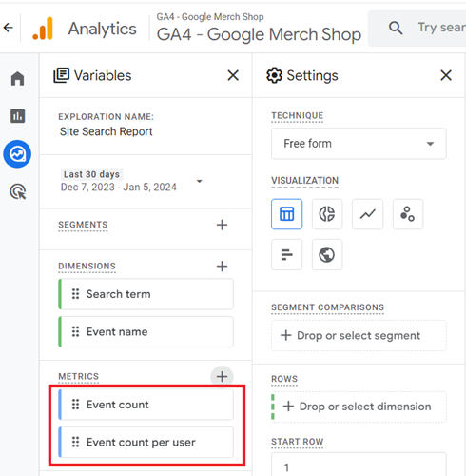Select the Bar chart visualization
The image size is (466, 476).
click(286, 254)
